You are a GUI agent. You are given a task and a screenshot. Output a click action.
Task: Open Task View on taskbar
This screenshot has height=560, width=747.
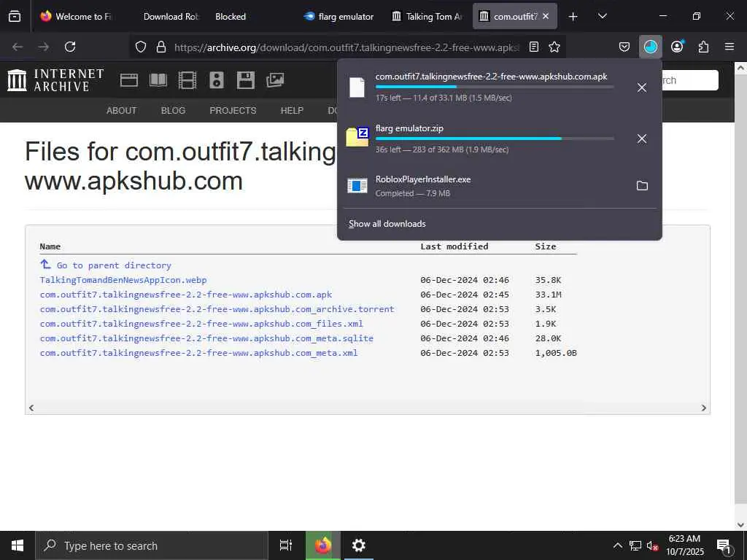pyautogui.click(x=286, y=545)
